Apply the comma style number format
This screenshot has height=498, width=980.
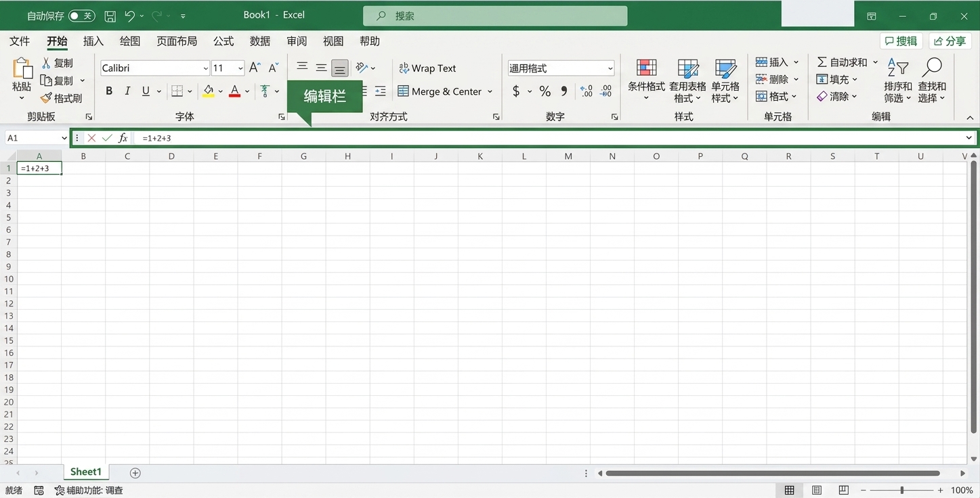coord(563,91)
